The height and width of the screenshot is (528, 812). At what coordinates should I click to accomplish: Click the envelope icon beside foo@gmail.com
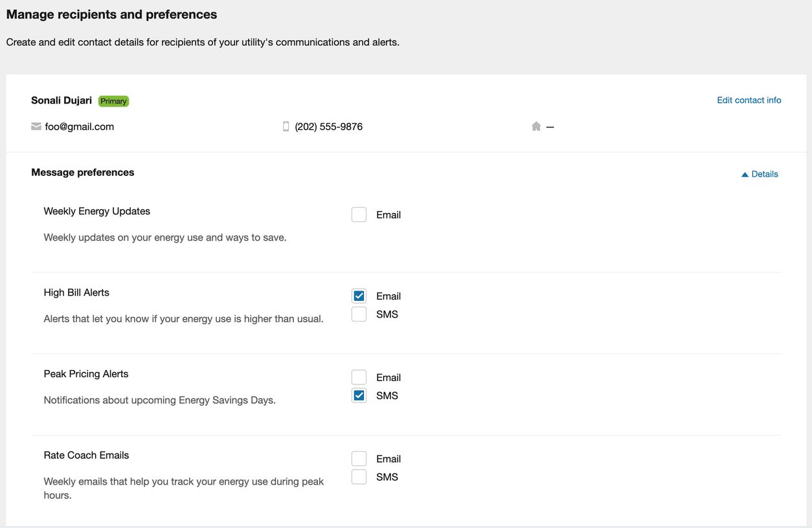36,127
